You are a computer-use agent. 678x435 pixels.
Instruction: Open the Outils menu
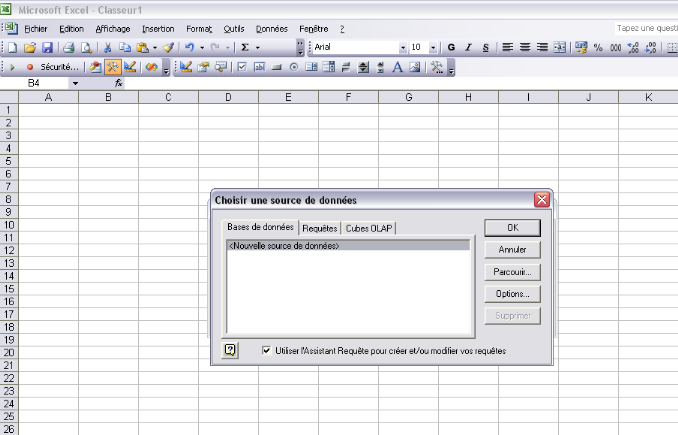click(x=234, y=29)
